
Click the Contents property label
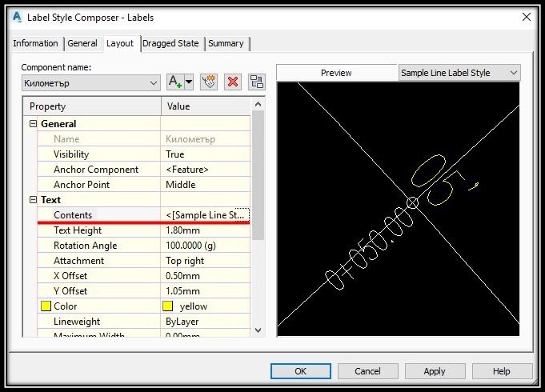(73, 215)
